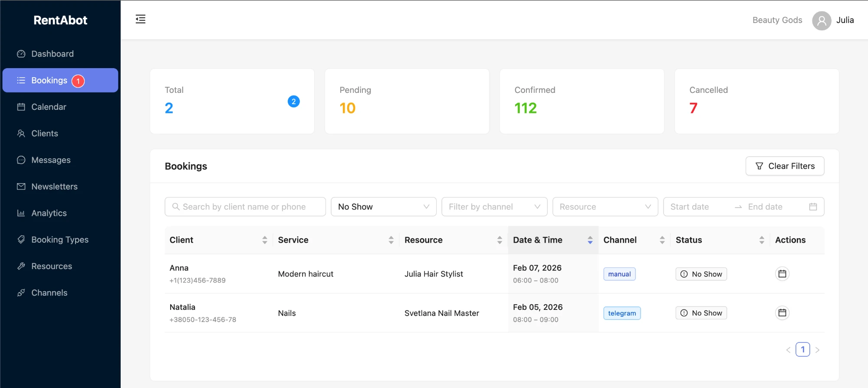Click the Dashboard gauge icon in the sidebar

(21, 54)
